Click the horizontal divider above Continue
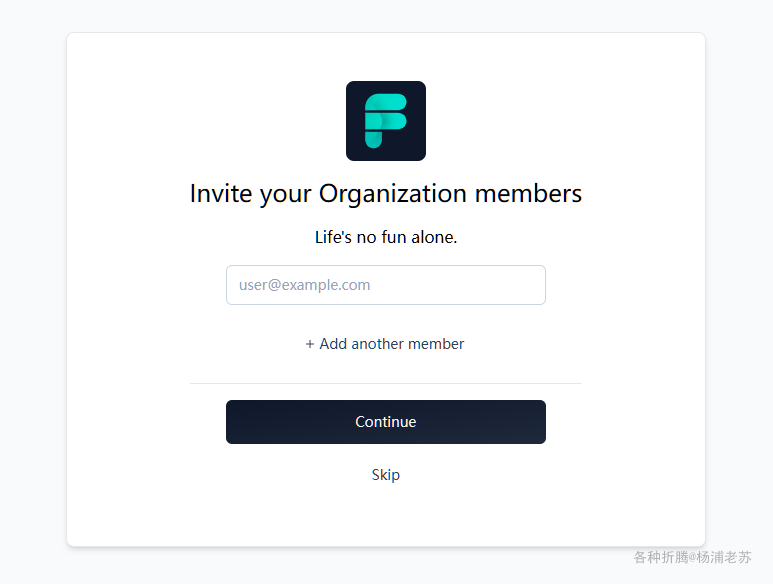Viewport: 773px width, 584px height. click(x=386, y=383)
